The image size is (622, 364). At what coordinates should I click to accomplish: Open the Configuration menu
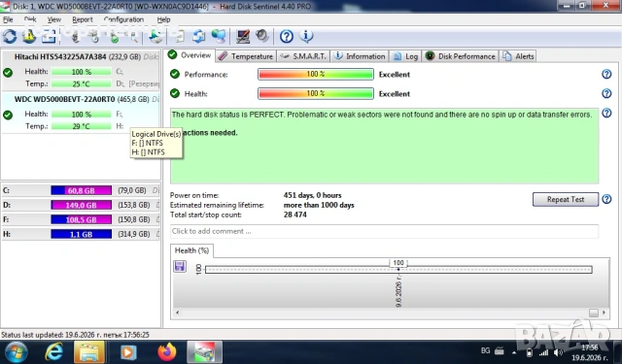click(x=123, y=19)
